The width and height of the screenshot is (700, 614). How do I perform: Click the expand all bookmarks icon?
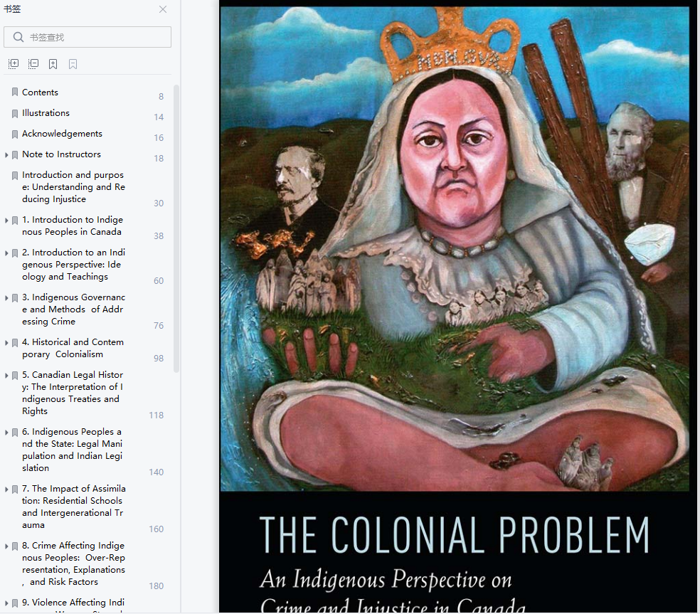pyautogui.click(x=14, y=64)
